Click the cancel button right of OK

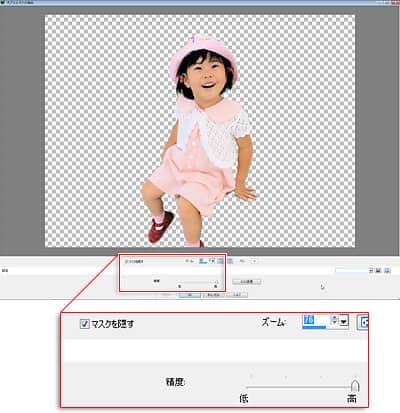213,295
